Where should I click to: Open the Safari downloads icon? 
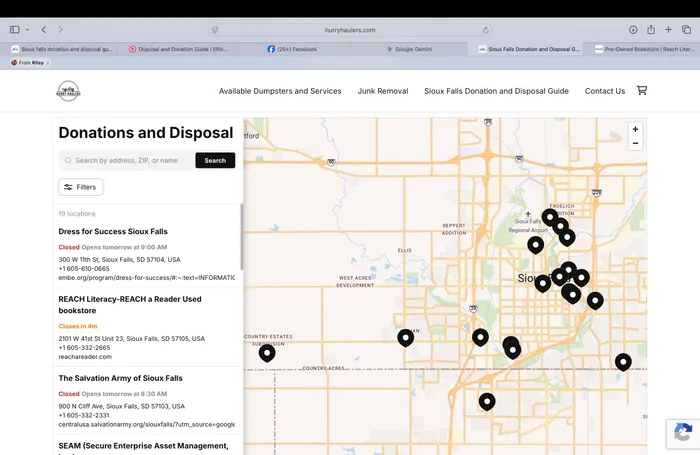click(633, 30)
